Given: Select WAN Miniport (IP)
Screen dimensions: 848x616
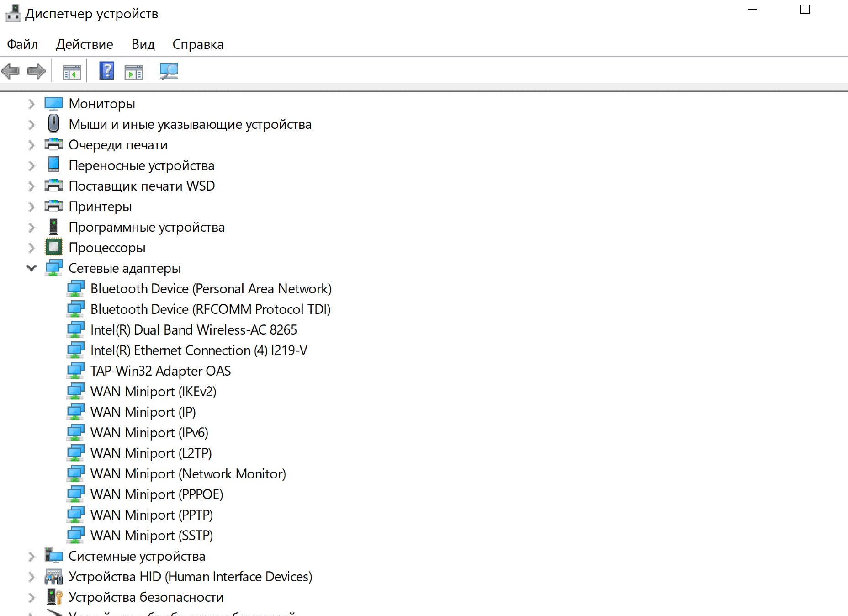Looking at the screenshot, I should click(143, 412).
